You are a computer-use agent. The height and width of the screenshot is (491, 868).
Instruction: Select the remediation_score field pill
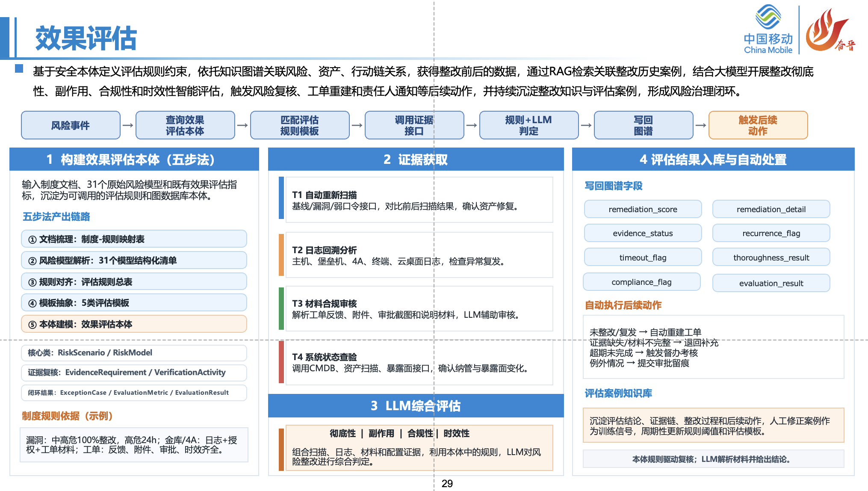pos(643,209)
